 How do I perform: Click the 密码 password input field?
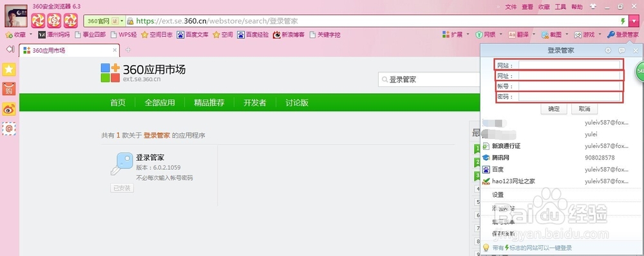[569, 97]
